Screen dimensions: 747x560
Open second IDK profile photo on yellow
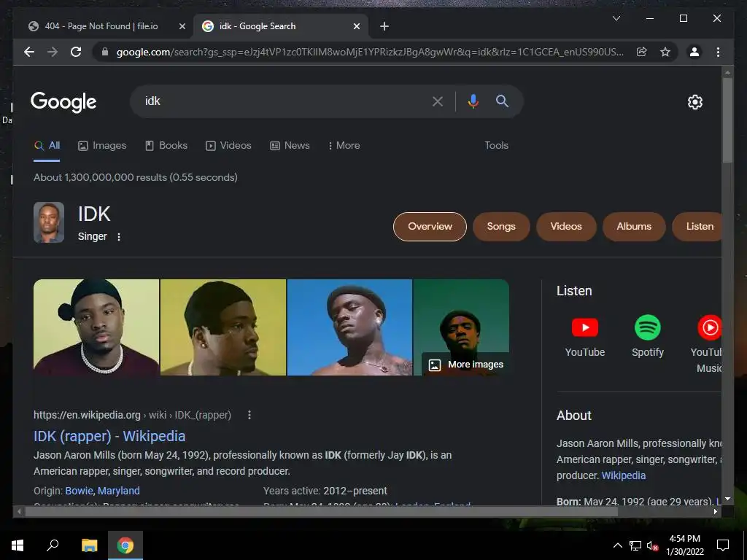pos(223,327)
